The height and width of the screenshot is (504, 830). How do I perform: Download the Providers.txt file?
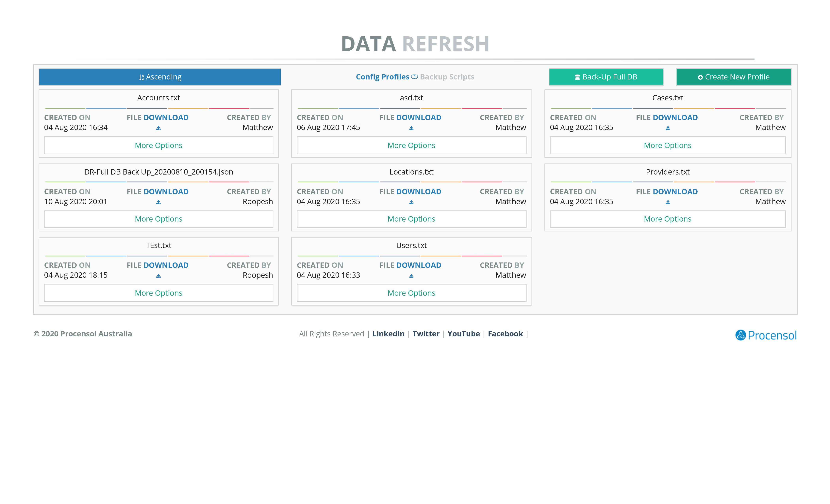(668, 202)
